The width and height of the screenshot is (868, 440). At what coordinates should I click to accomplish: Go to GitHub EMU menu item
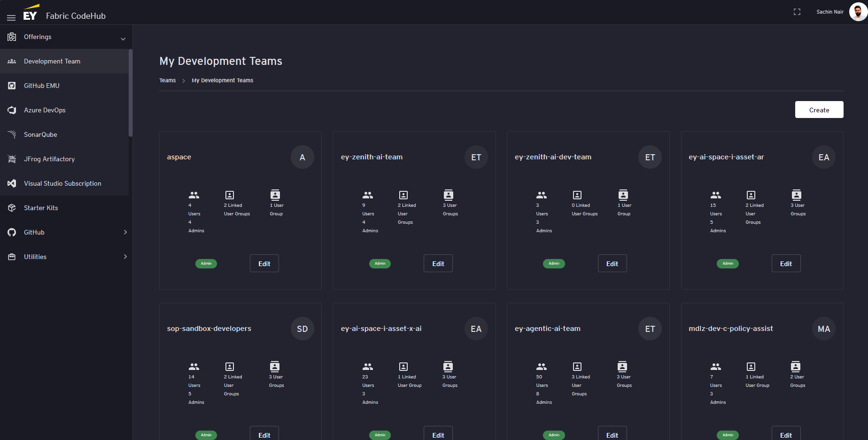(x=42, y=86)
